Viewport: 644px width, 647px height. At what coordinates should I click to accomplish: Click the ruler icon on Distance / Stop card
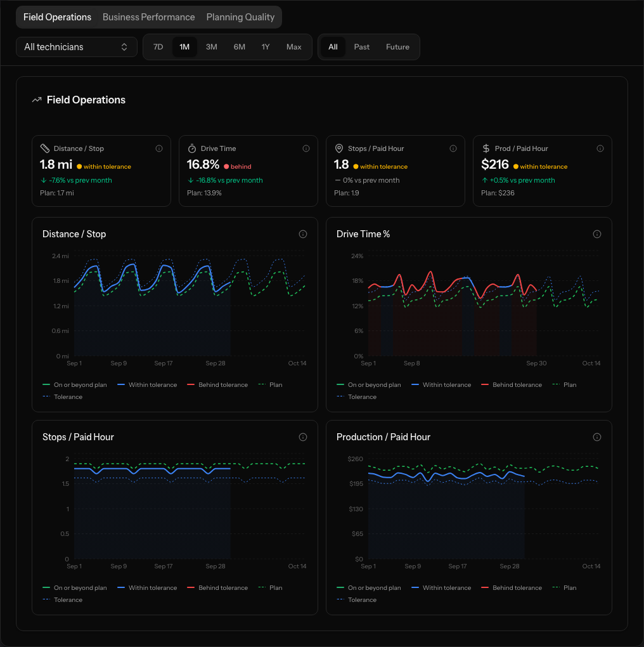pyautogui.click(x=45, y=148)
